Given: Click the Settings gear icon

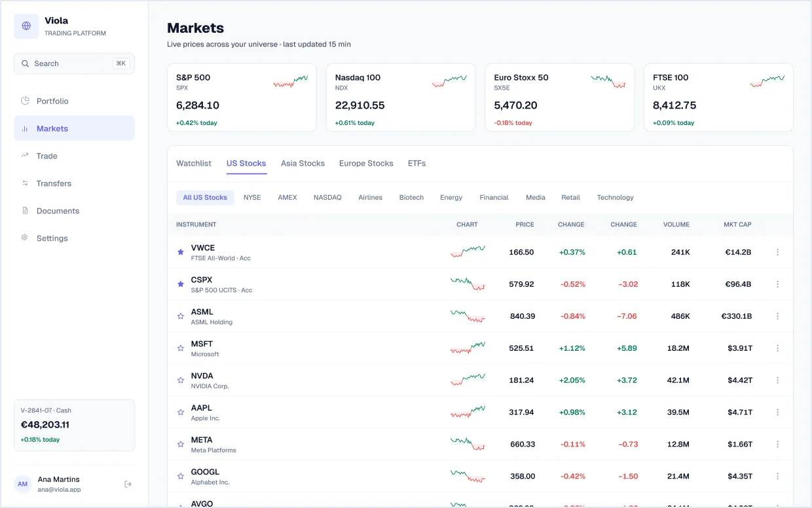Looking at the screenshot, I should (x=25, y=238).
